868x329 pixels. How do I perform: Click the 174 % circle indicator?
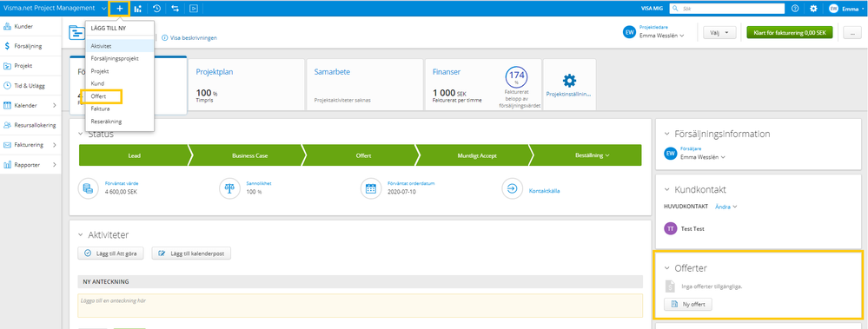click(x=516, y=76)
